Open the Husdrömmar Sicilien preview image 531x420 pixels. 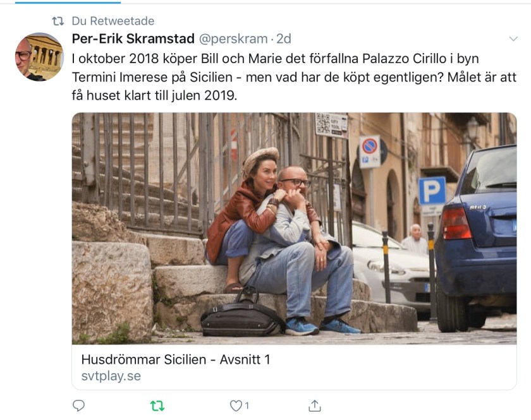pyautogui.click(x=295, y=229)
